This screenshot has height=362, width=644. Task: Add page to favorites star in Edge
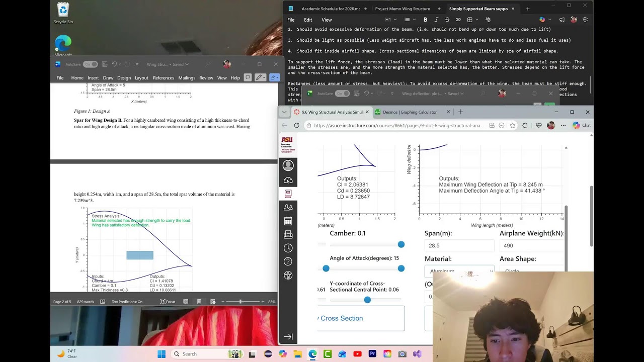pos(513,125)
